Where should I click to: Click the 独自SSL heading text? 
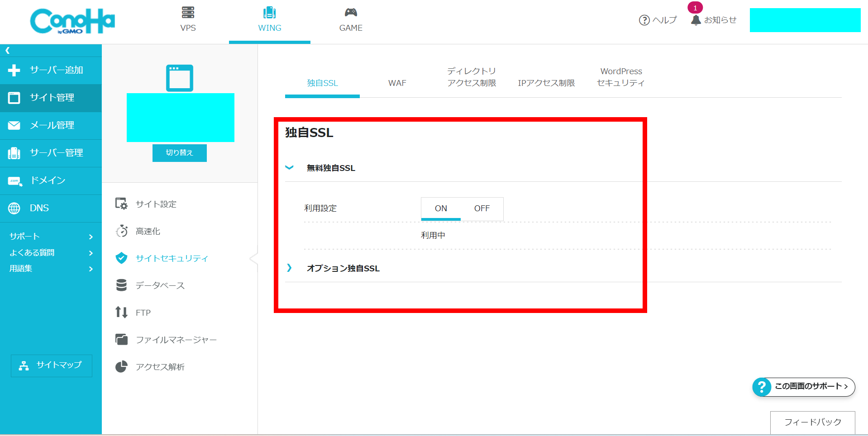pyautogui.click(x=309, y=133)
